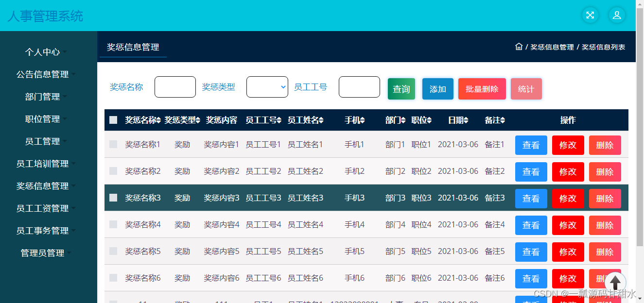View record 奖惩名称2 with 查看
This screenshot has height=303, width=644.
pyautogui.click(x=531, y=172)
